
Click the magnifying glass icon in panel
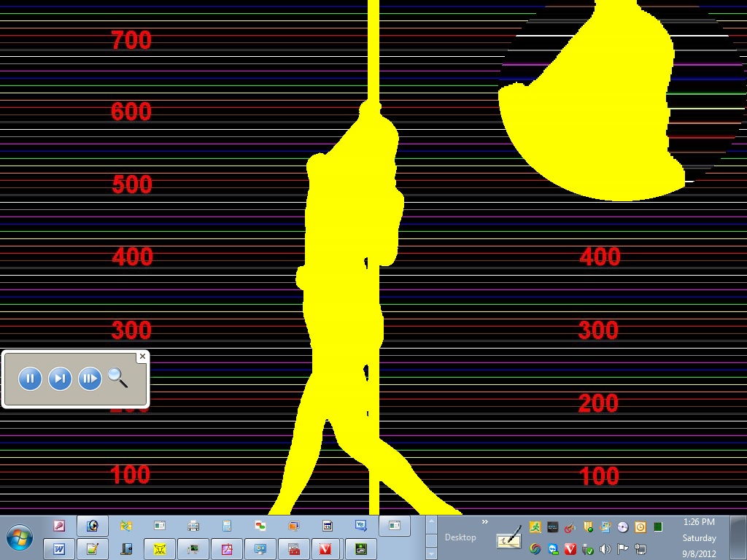tap(117, 378)
